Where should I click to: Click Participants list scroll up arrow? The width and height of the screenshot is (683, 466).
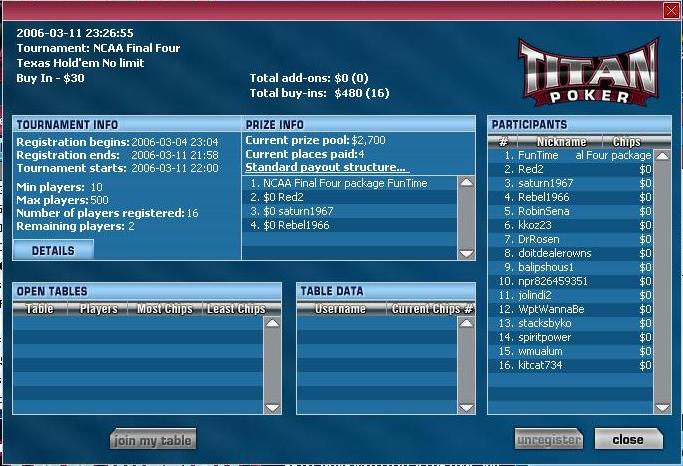click(662, 156)
